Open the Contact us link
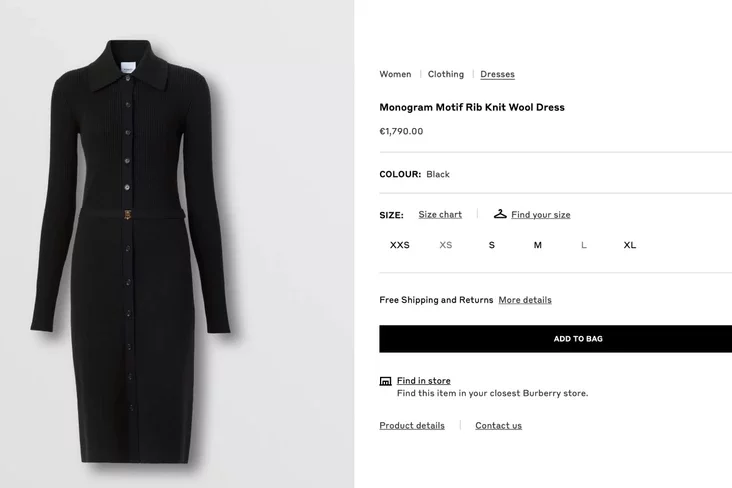Image resolution: width=732 pixels, height=488 pixels. click(x=498, y=426)
